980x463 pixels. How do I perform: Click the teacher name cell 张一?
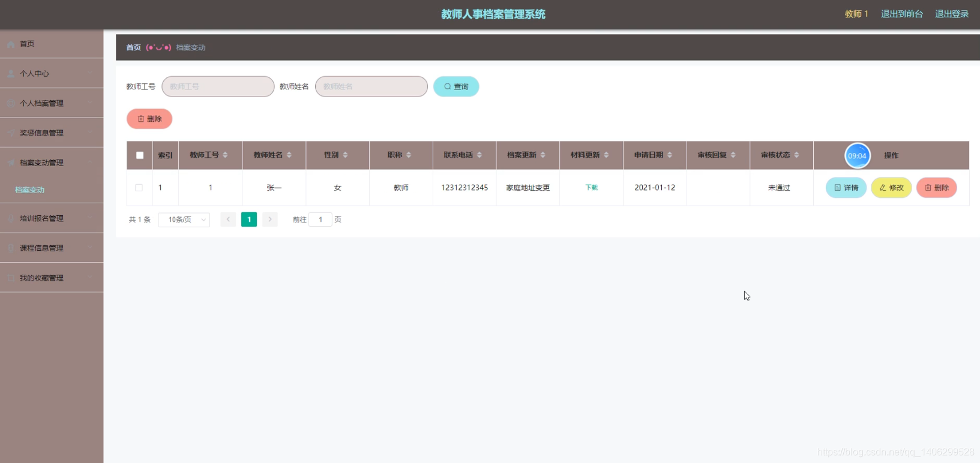(x=274, y=188)
